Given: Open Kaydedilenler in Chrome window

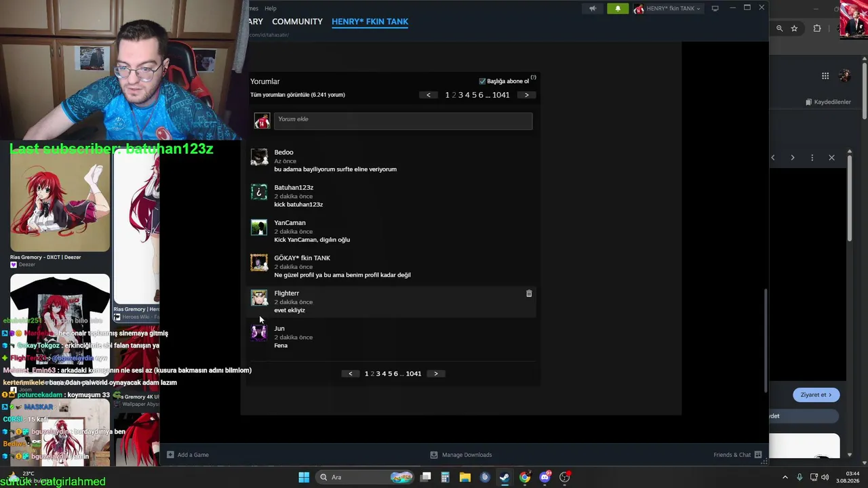Looking at the screenshot, I should 828,102.
